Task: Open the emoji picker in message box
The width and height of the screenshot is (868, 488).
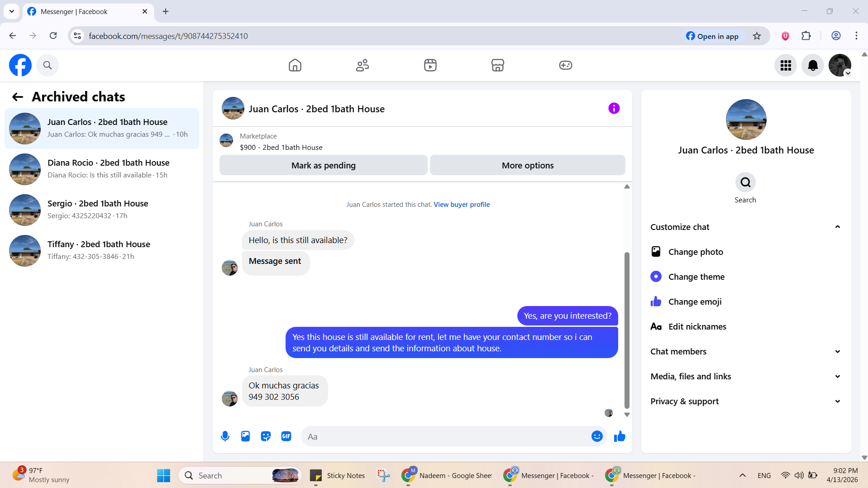Action: coord(597,436)
